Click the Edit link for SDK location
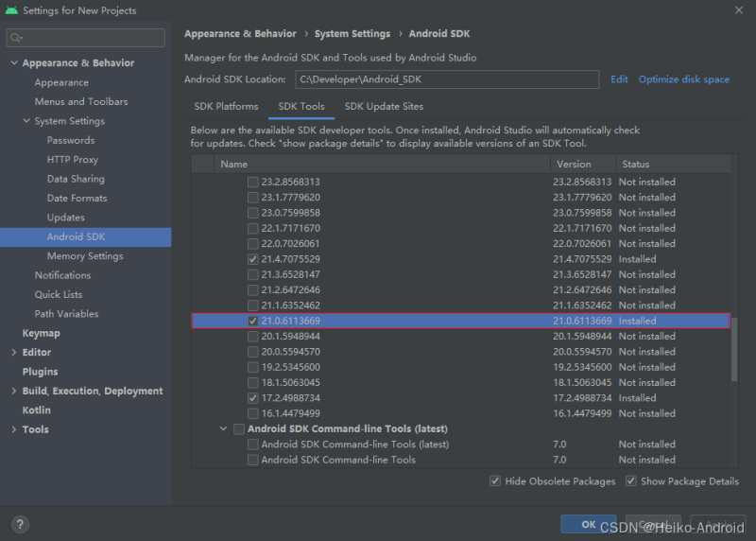 point(619,79)
